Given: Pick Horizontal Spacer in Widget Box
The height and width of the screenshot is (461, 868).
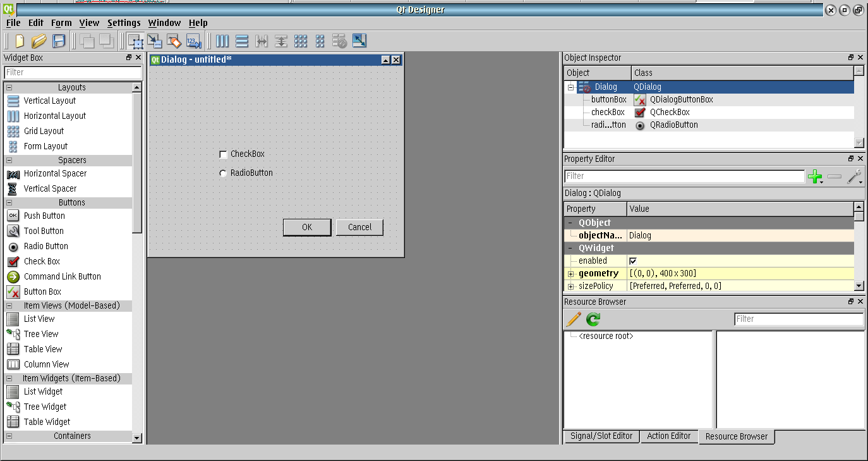Looking at the screenshot, I should click(x=55, y=173).
